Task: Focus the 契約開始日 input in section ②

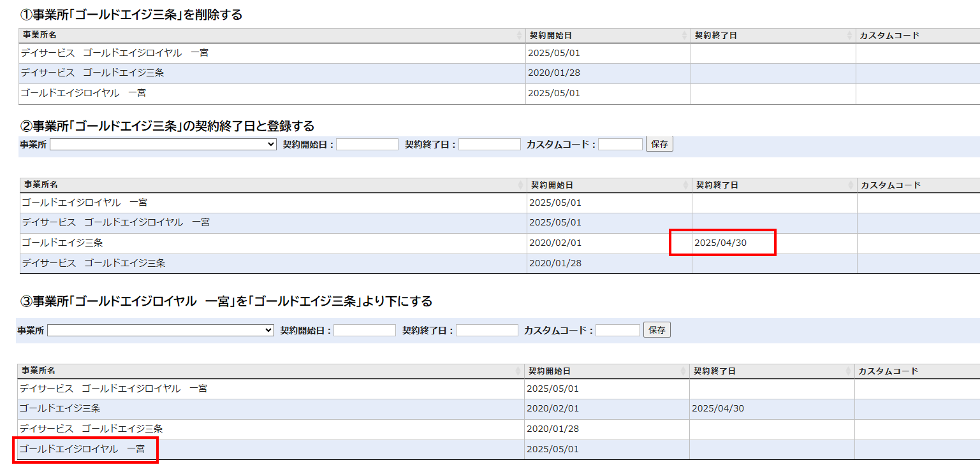Action: click(367, 145)
